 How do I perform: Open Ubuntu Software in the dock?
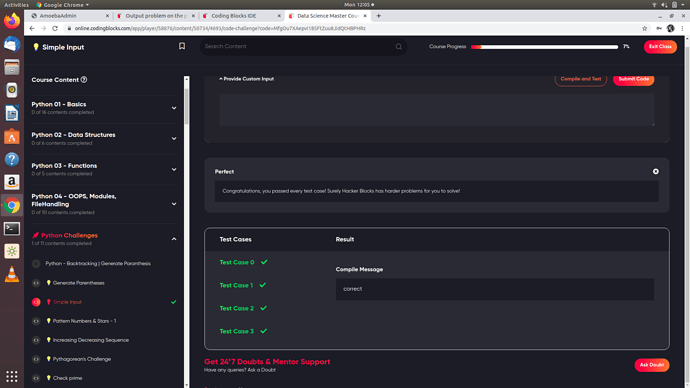tap(12, 136)
